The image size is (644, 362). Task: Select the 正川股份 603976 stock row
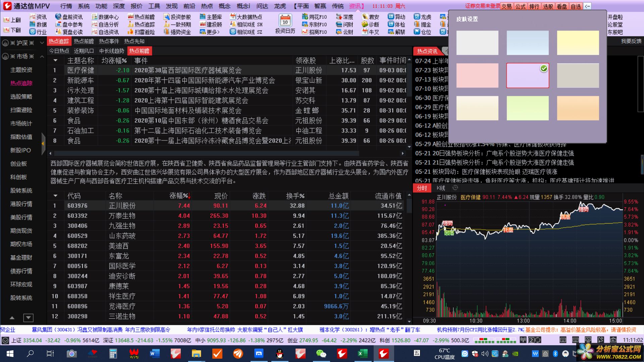[227, 206]
